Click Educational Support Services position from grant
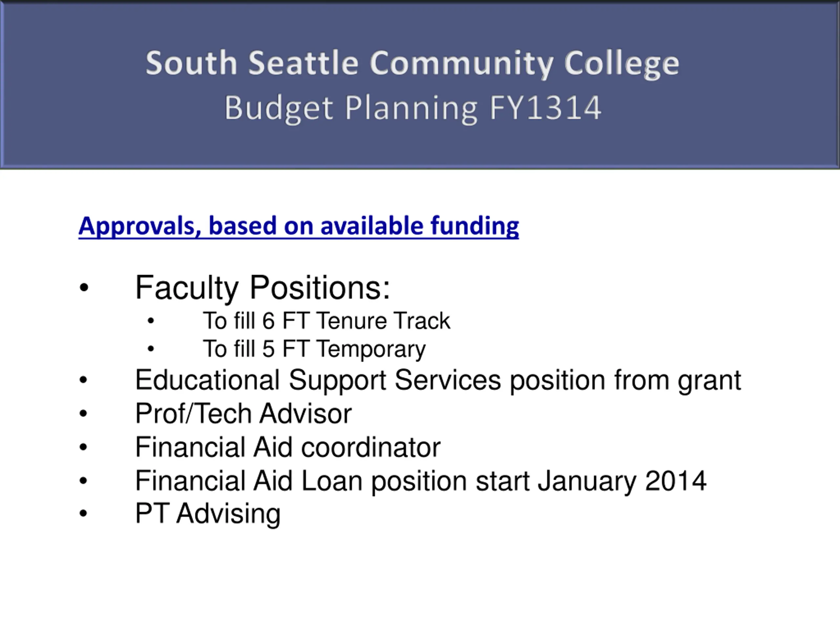Image resolution: width=840 pixels, height=630 pixels. pos(438,380)
